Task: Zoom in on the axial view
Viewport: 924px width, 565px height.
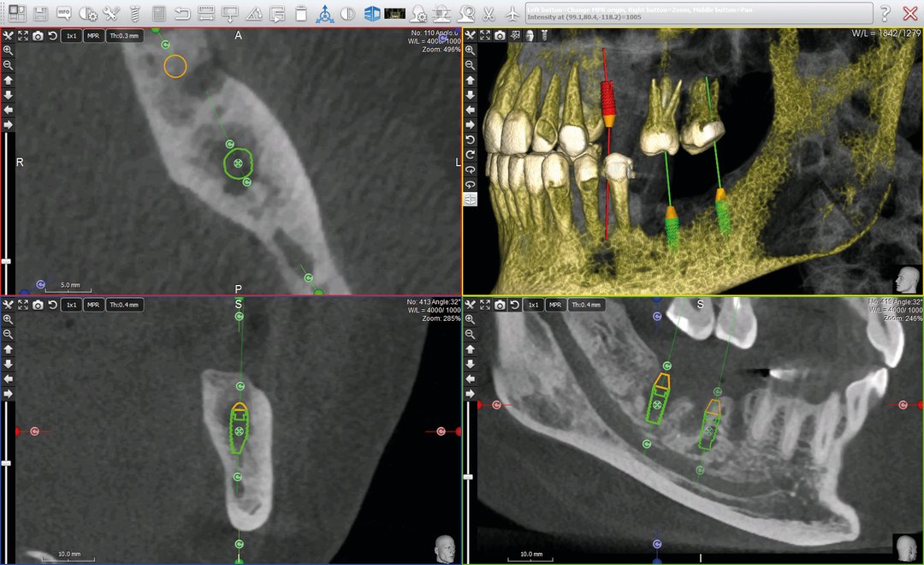Action: pos(8,51)
